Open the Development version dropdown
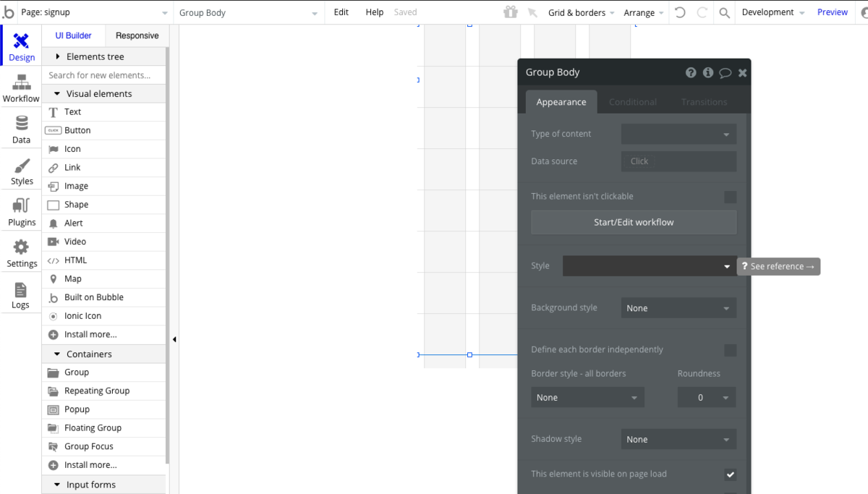868x494 pixels. click(773, 12)
